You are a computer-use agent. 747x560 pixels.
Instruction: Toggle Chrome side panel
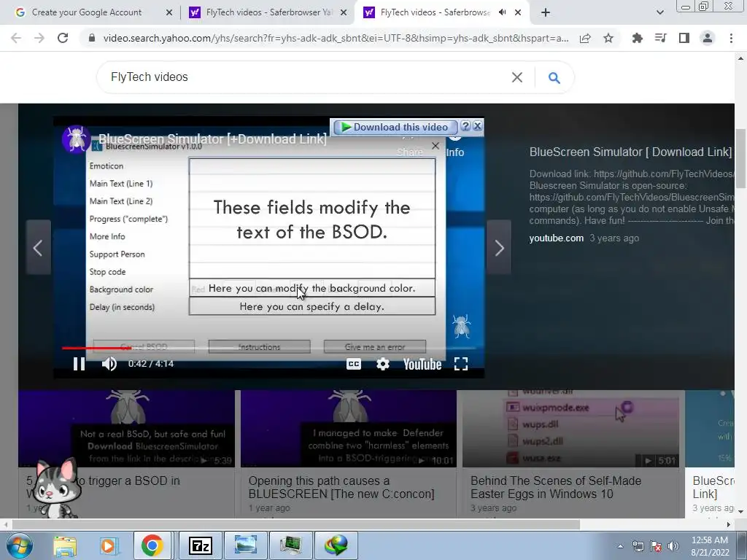pyautogui.click(x=684, y=38)
